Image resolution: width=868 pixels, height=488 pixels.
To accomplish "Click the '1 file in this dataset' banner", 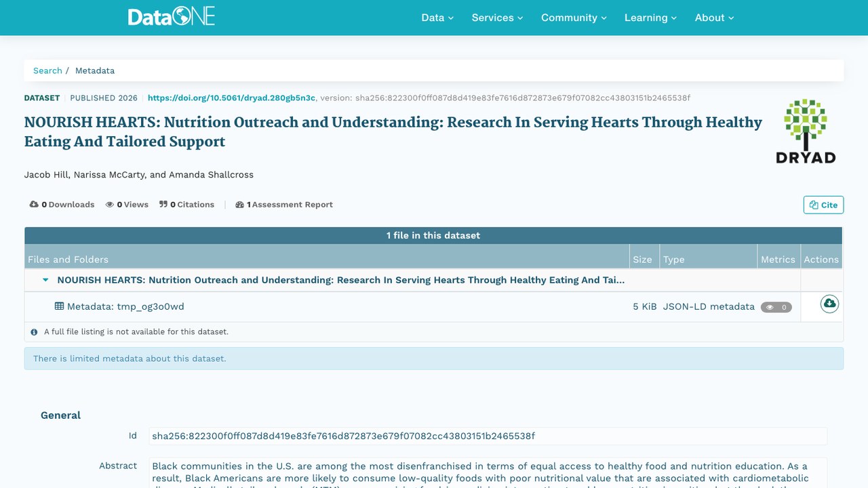I will tap(433, 235).
